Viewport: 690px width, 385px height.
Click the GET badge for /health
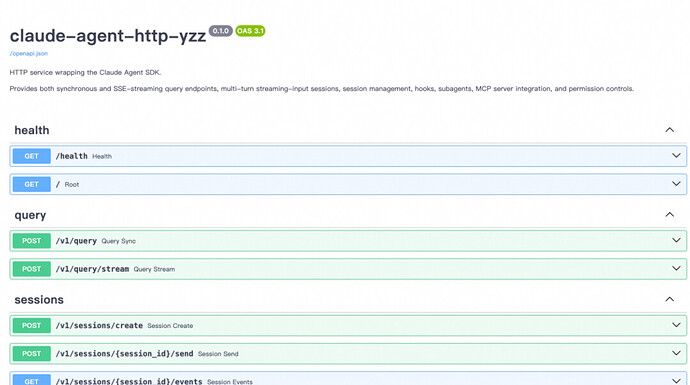click(31, 156)
